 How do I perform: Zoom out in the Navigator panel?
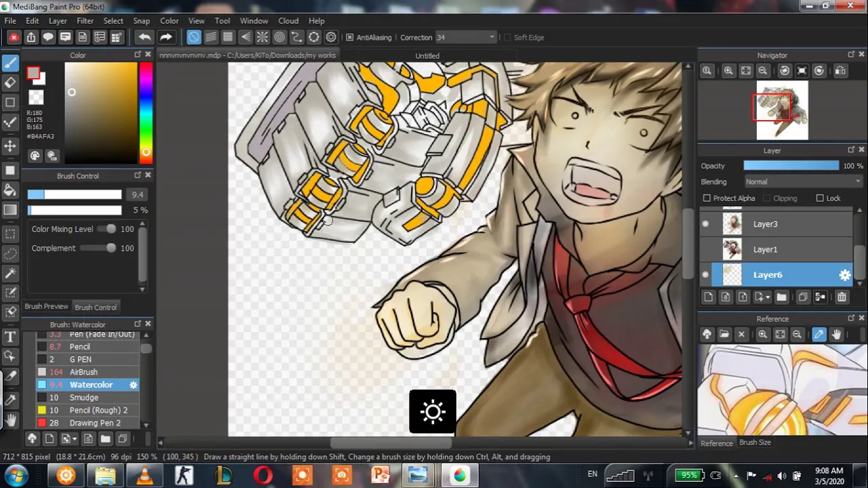pos(763,70)
